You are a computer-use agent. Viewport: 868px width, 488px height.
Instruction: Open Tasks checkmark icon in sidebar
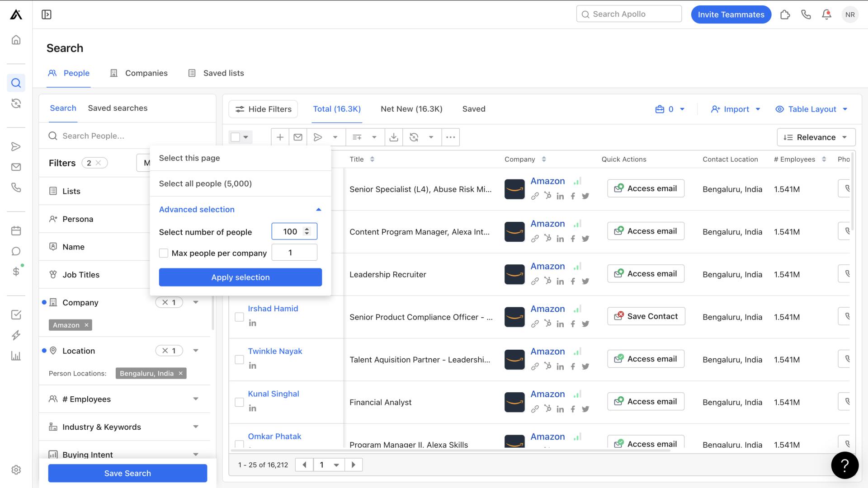[16, 315]
